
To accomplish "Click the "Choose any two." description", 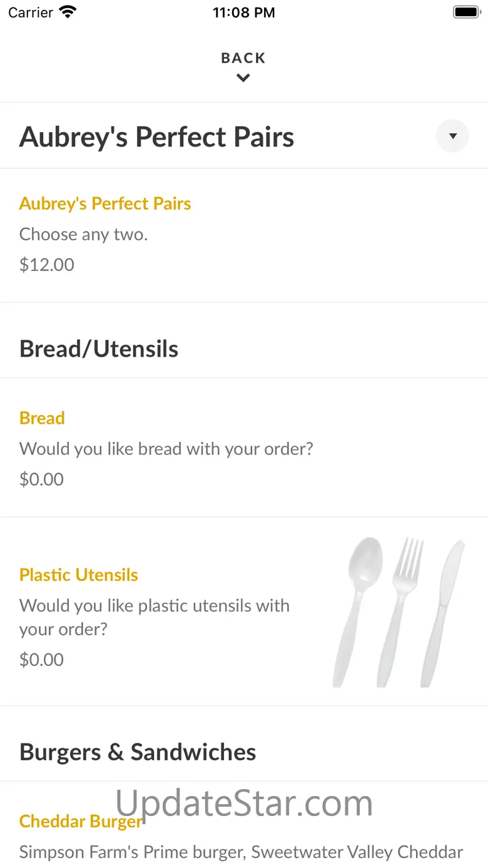I will (x=83, y=234).
